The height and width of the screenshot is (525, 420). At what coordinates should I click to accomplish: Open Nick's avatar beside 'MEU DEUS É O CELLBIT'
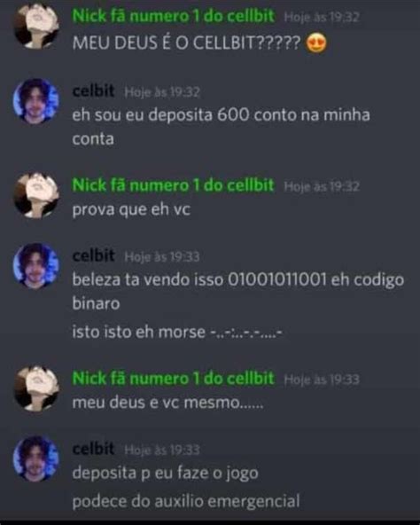pos(35,26)
